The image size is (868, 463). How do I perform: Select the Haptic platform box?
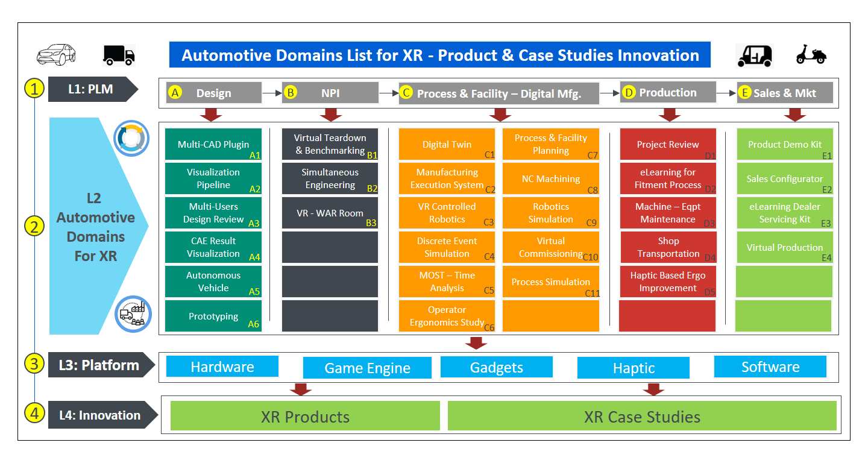pos(634,368)
